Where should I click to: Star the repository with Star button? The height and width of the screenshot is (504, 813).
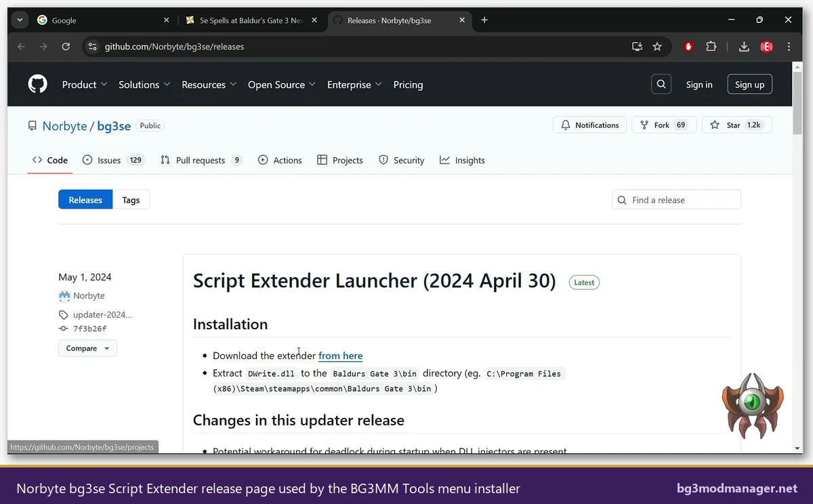(737, 125)
